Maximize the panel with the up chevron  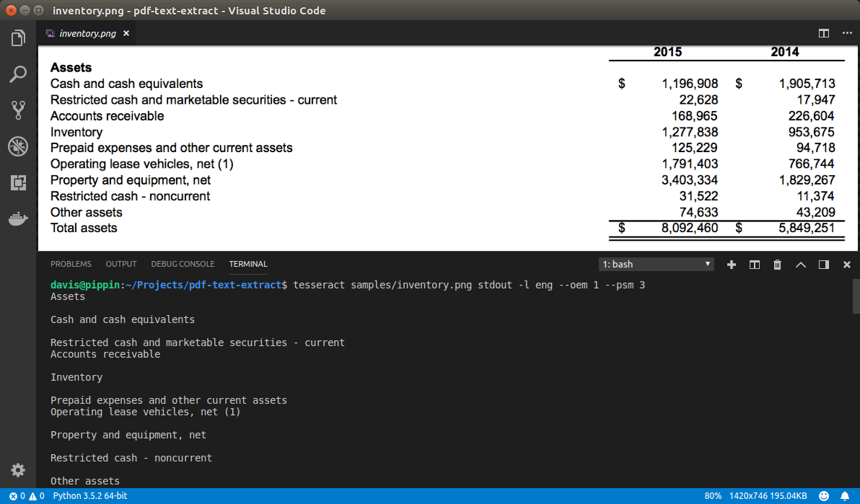tap(801, 265)
